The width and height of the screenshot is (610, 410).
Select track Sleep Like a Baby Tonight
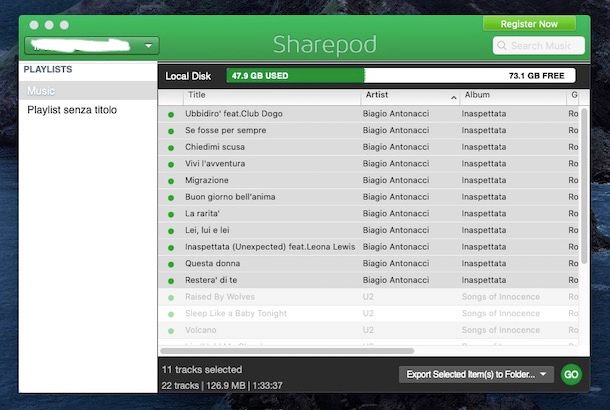point(368,314)
